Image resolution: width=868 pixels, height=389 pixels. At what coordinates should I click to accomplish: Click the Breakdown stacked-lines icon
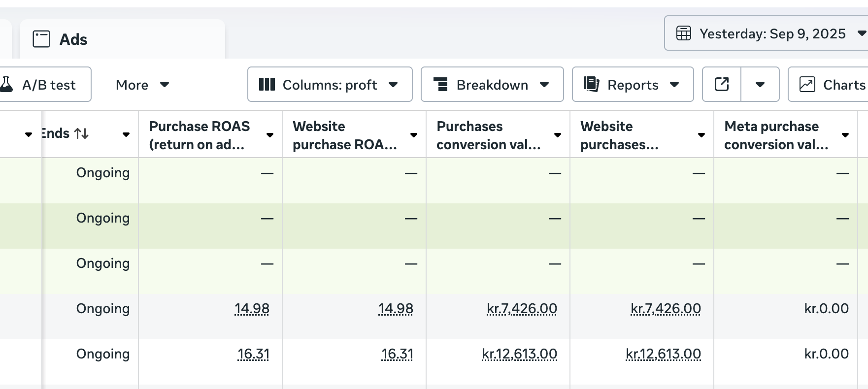click(x=440, y=85)
